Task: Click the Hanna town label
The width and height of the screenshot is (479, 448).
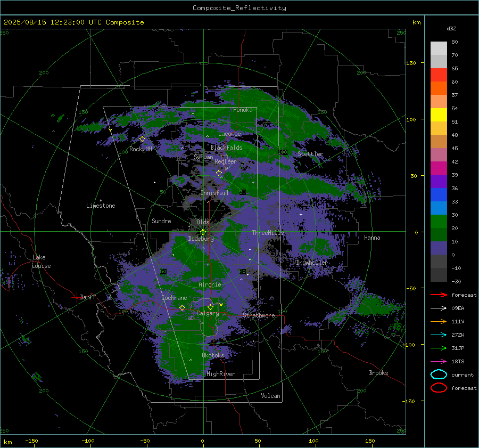Action: tap(372, 238)
